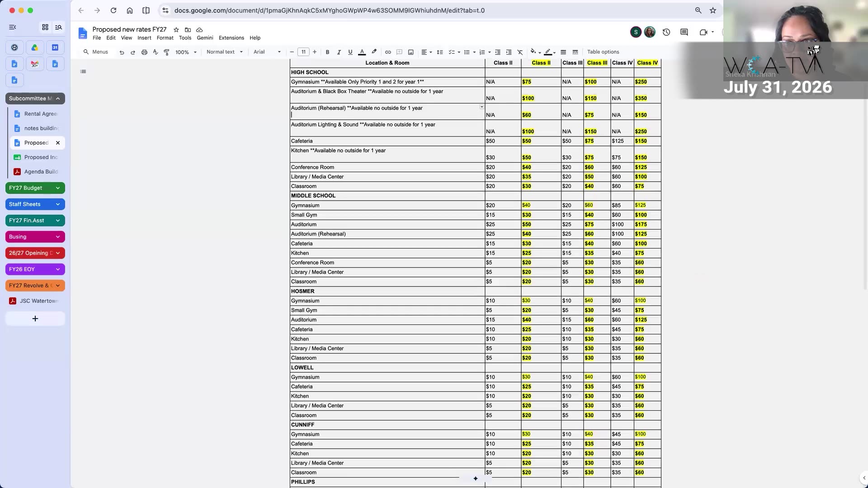View the cloud save status icon
The height and width of the screenshot is (488, 868).
pos(199,30)
